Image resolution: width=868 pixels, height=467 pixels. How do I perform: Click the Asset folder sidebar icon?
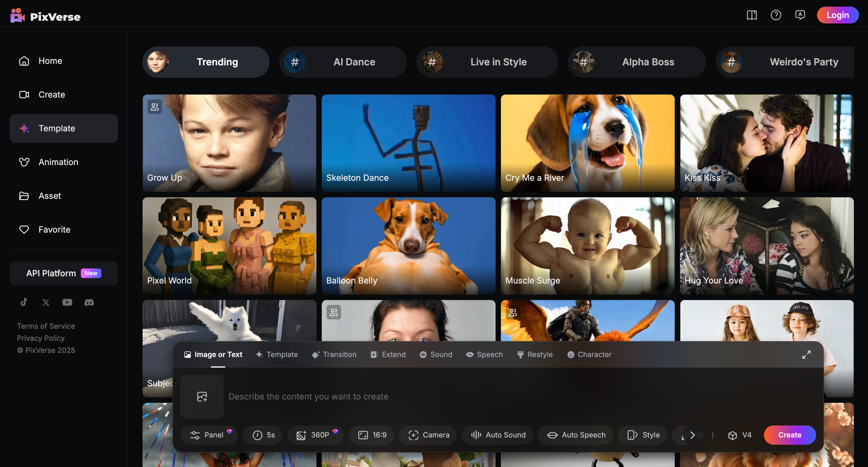pyautogui.click(x=24, y=196)
